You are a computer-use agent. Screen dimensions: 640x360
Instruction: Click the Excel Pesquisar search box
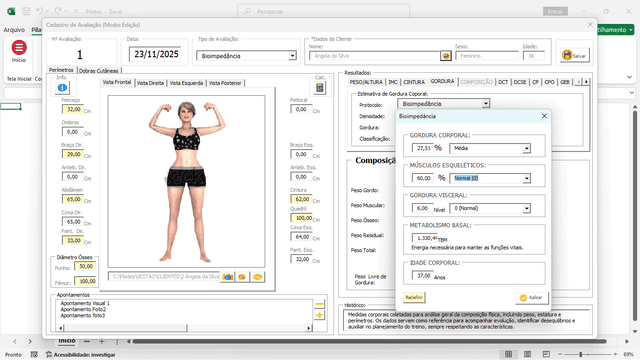click(x=324, y=11)
